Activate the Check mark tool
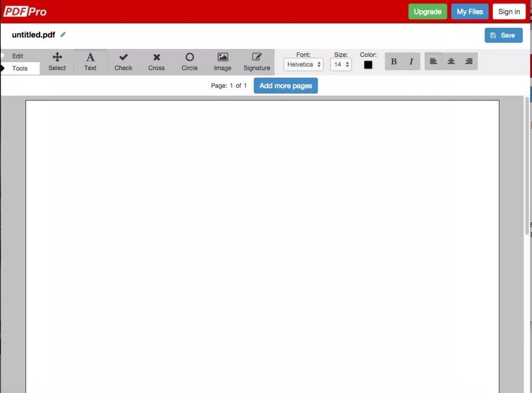The image size is (532, 393). click(123, 61)
